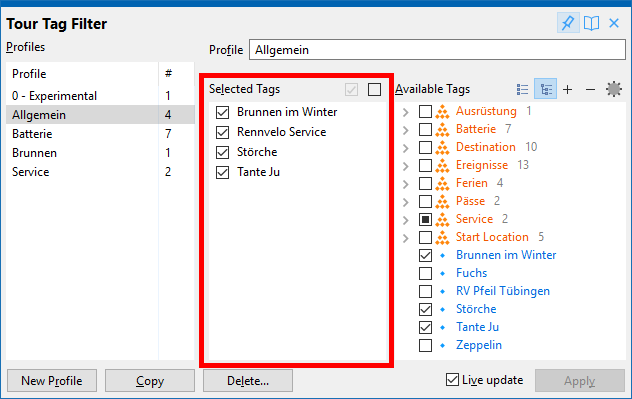The image size is (632, 399).
Task: Open tag options gear icon
Action: pos(613,89)
